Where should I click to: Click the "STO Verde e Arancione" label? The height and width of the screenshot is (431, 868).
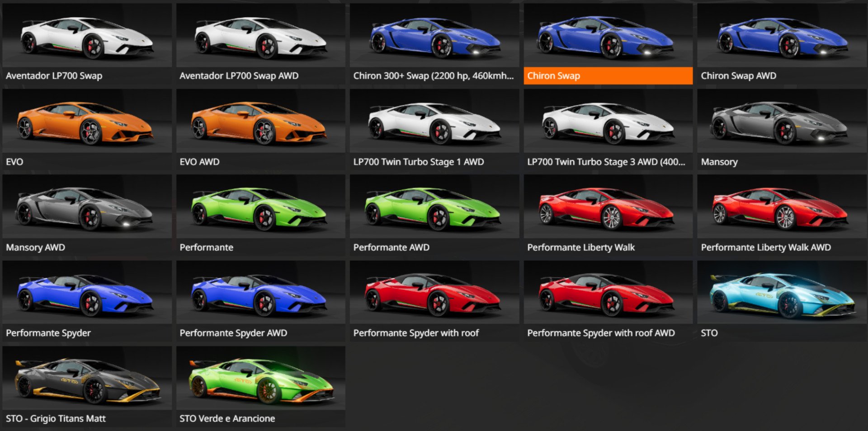(227, 419)
